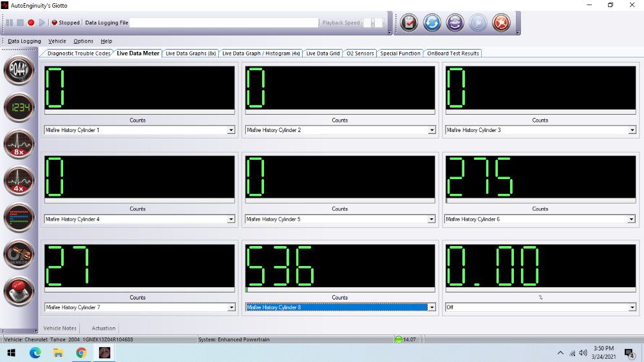This screenshot has height=362, width=644.
Task: Expand the Misfire History Cylinder 6 dropdown
Action: coord(632,219)
